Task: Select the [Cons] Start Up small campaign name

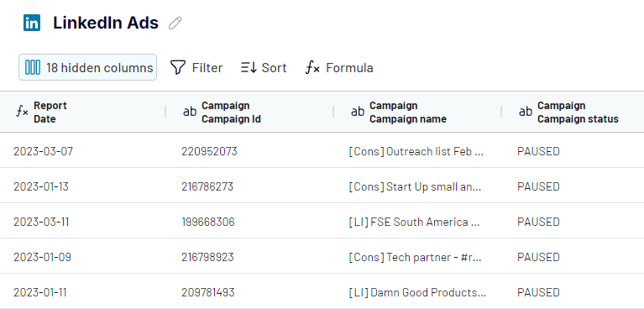Action: coord(415,186)
